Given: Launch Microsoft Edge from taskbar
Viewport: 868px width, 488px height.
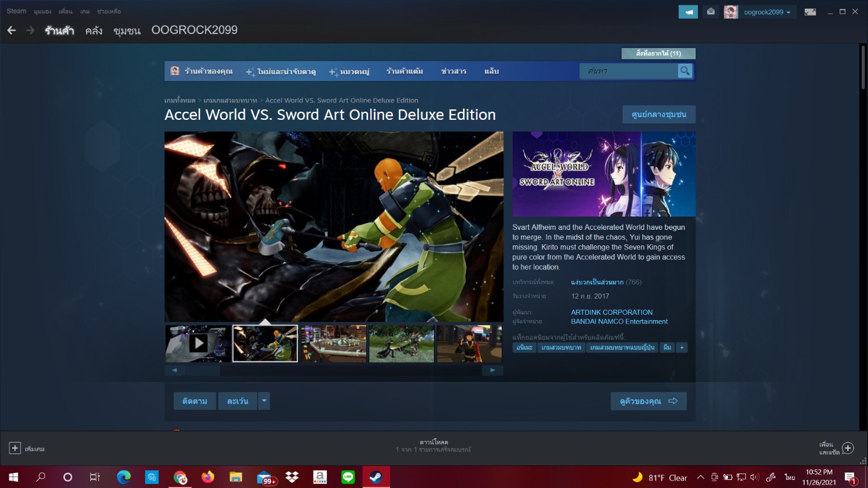Looking at the screenshot, I should pyautogui.click(x=123, y=477).
